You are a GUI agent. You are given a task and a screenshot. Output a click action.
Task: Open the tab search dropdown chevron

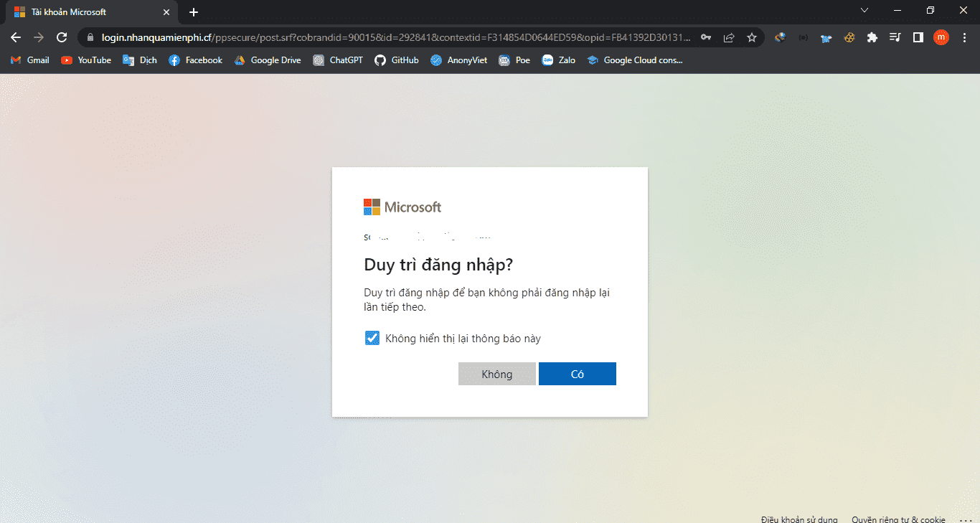tap(864, 10)
